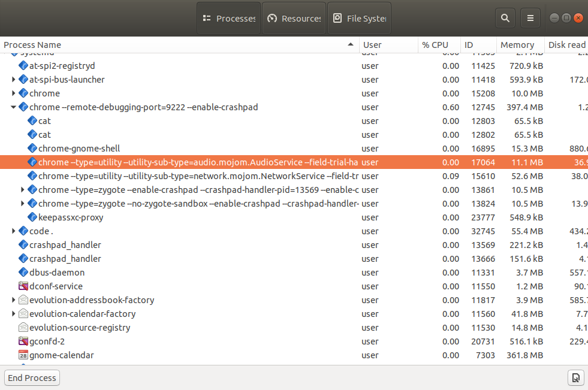The width and height of the screenshot is (588, 390).
Task: Expand the at-spi-bus-launcher process tree
Action: tap(14, 80)
